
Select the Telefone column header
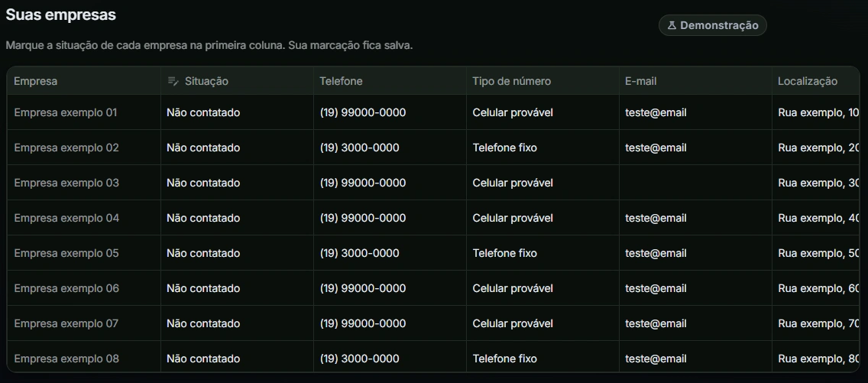[x=341, y=81]
